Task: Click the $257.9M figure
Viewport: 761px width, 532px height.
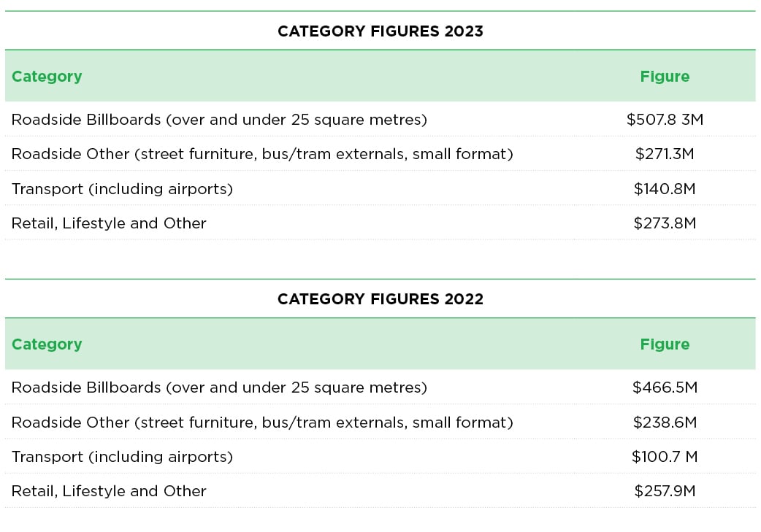Action: pos(665,491)
